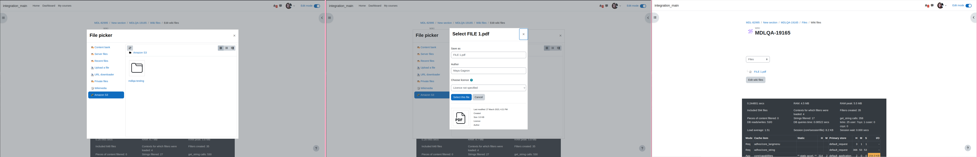Open block drawer chevron in left panel

[322, 18]
